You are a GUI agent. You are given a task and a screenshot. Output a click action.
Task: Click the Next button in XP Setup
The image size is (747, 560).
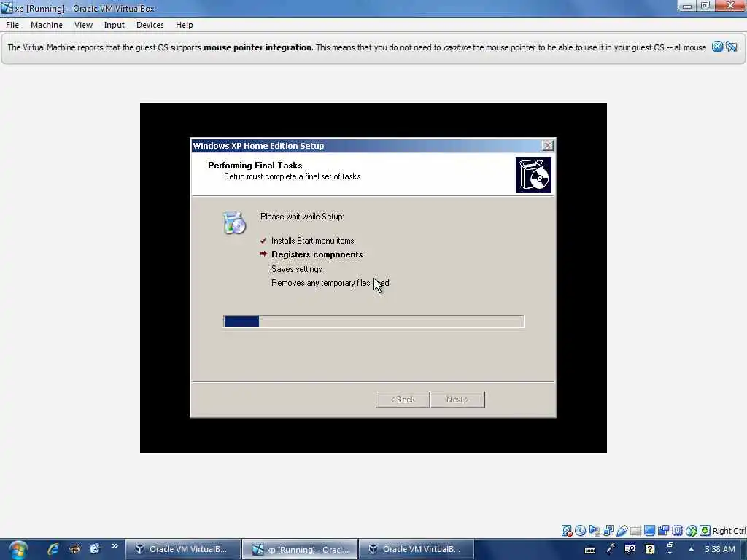click(x=457, y=400)
